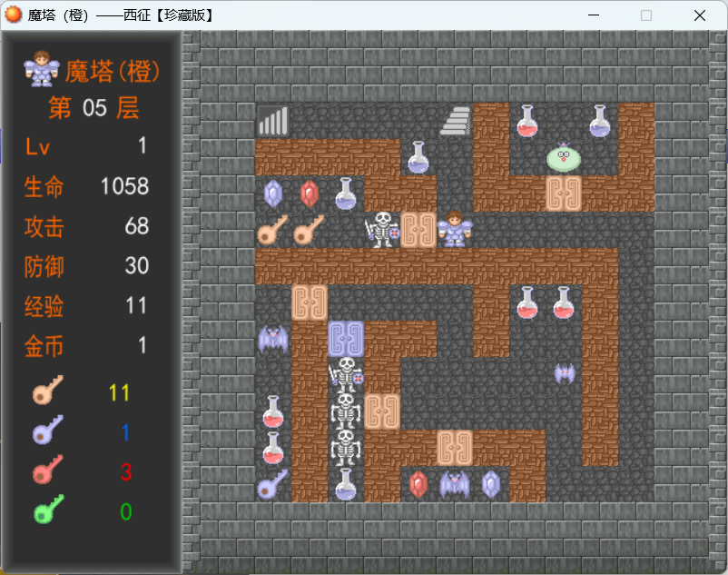Pick up the leftmost yellow key on map
Viewport: 728px width, 575px height.
pos(273,230)
